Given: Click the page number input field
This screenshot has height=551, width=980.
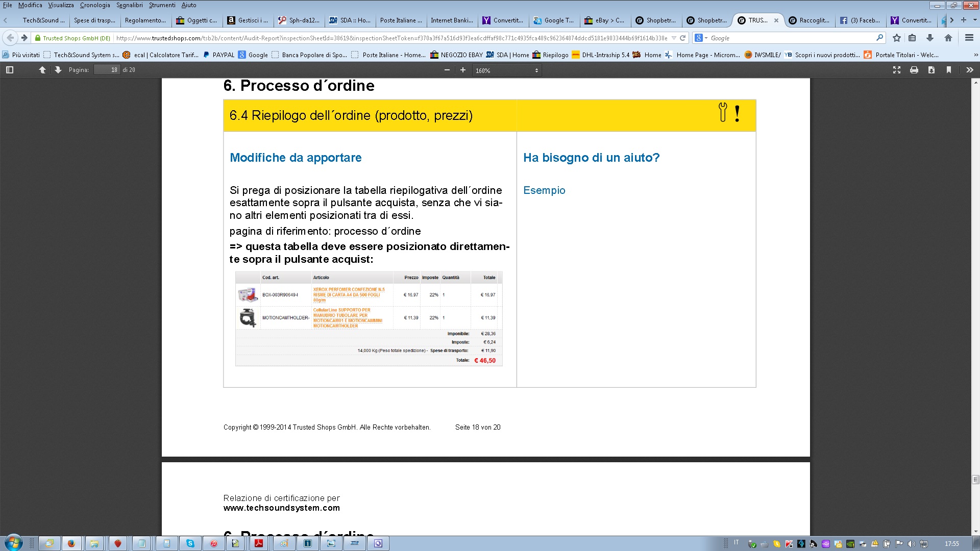Looking at the screenshot, I should pyautogui.click(x=107, y=70).
